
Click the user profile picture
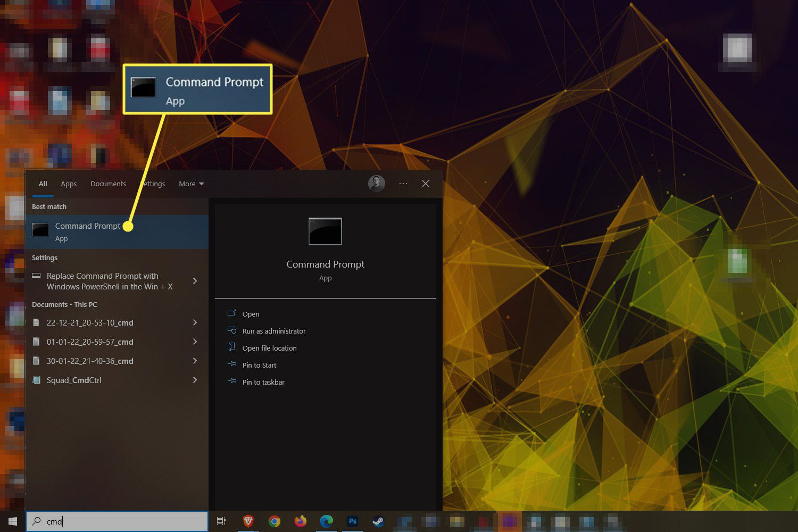[376, 184]
